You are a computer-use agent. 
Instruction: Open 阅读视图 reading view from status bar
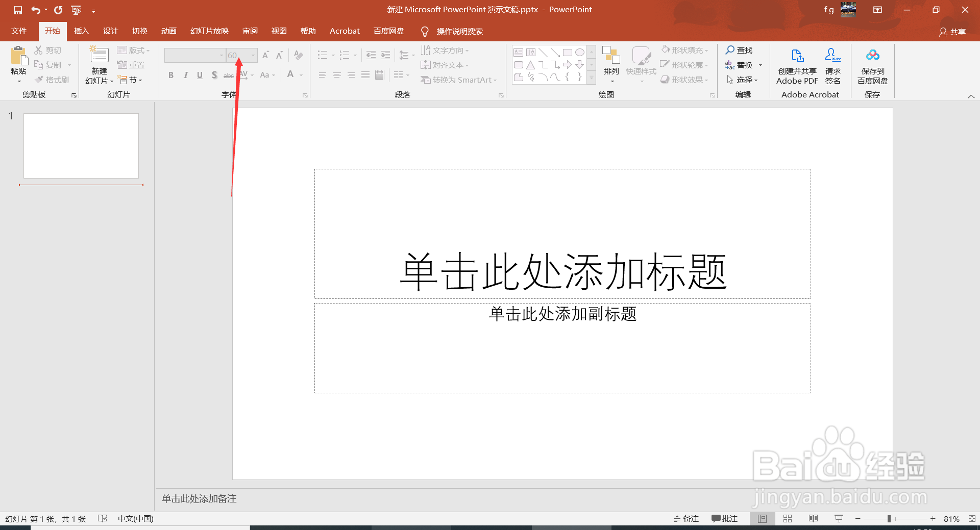coord(813,518)
